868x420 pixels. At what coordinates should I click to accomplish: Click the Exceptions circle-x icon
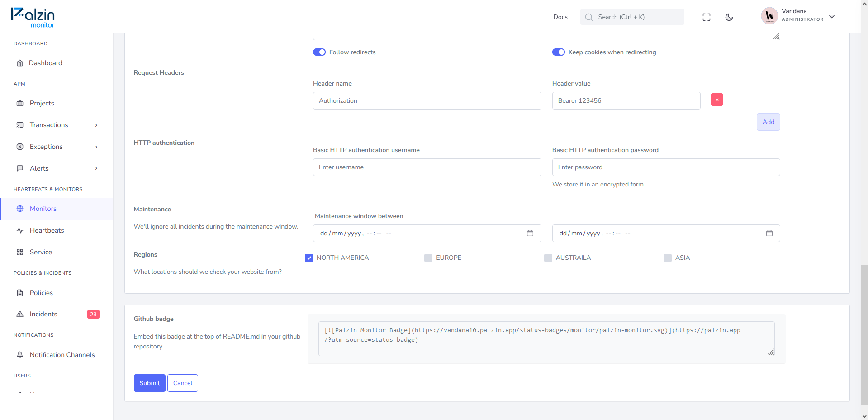(x=20, y=147)
